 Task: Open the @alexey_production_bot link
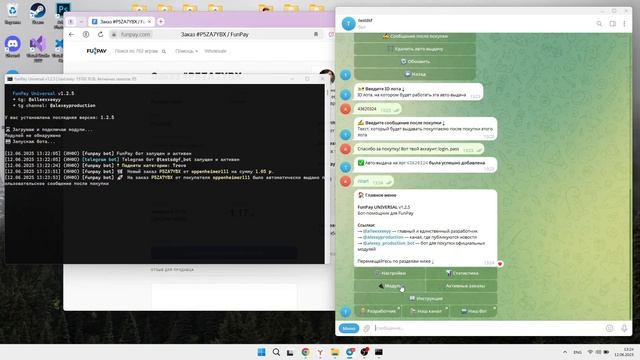[389, 243]
